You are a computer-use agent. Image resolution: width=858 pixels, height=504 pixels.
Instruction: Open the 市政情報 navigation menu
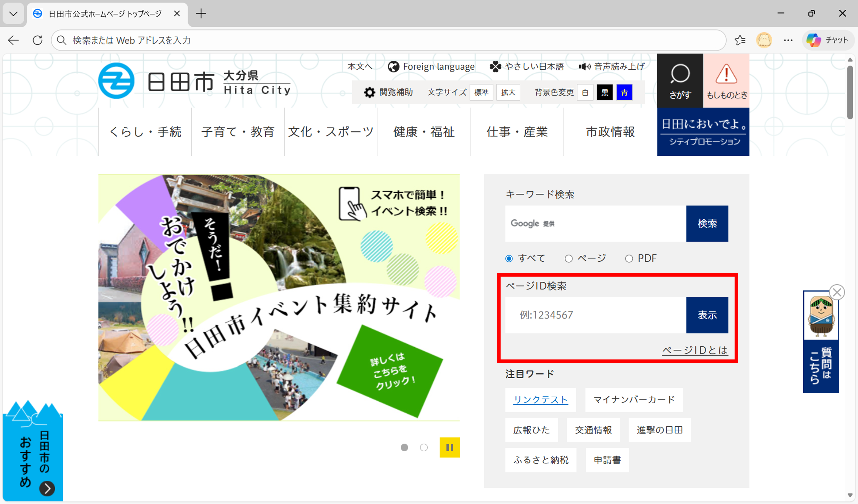[x=610, y=132]
